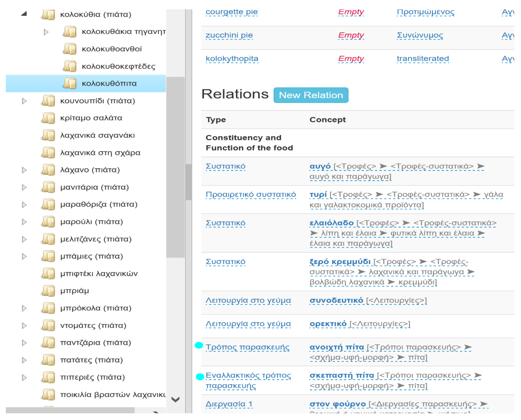Open the αυγό concept link

coord(320,166)
